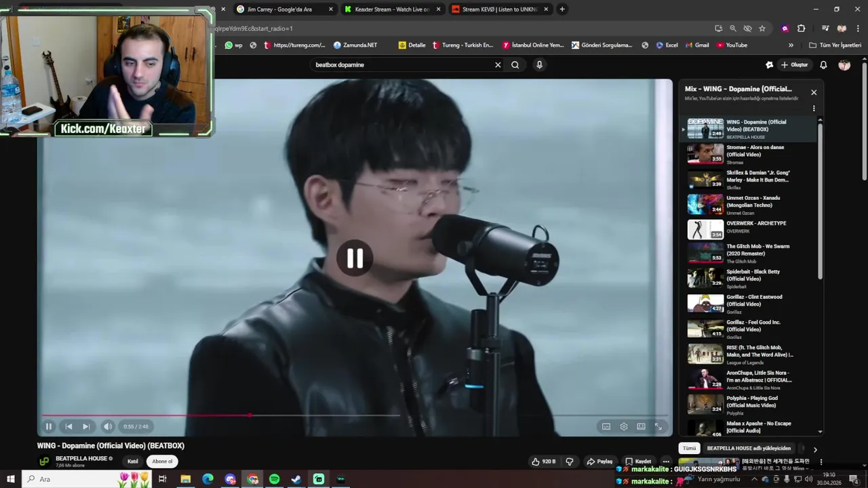Skip to next video in player bar
Viewport: 868px width, 488px height.
tap(86, 426)
